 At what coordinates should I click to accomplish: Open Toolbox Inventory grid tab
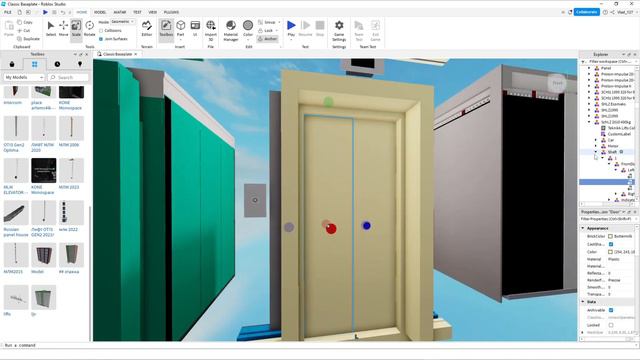pyautogui.click(x=34, y=64)
